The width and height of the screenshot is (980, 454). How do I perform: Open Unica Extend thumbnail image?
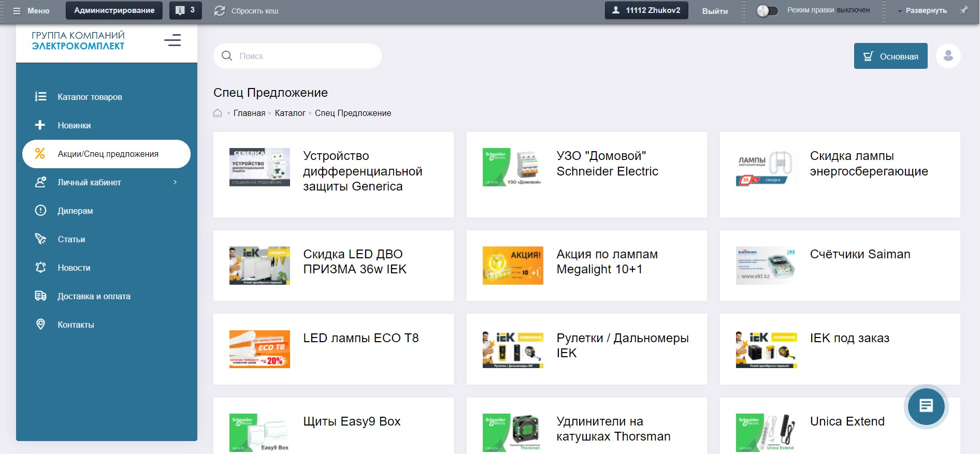(x=766, y=433)
